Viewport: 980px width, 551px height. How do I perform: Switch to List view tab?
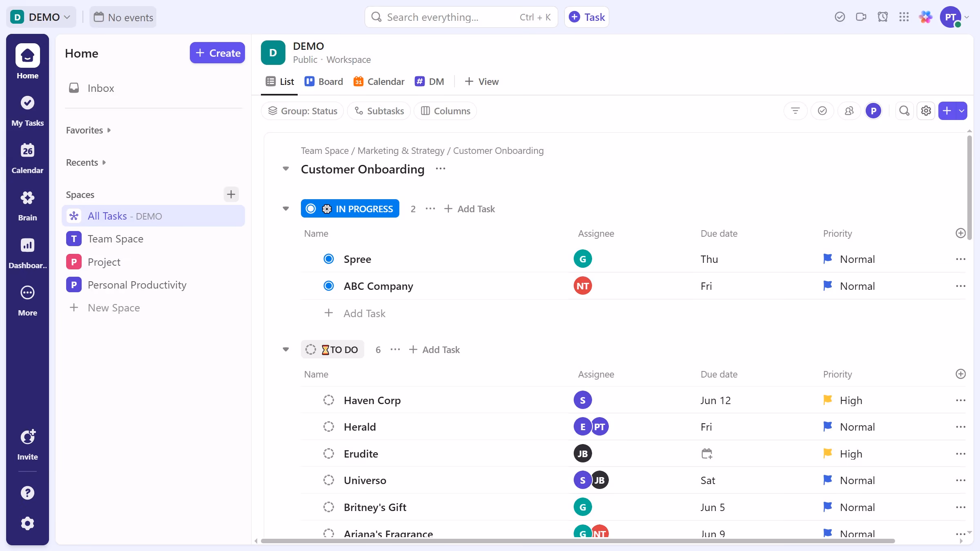pos(280,82)
